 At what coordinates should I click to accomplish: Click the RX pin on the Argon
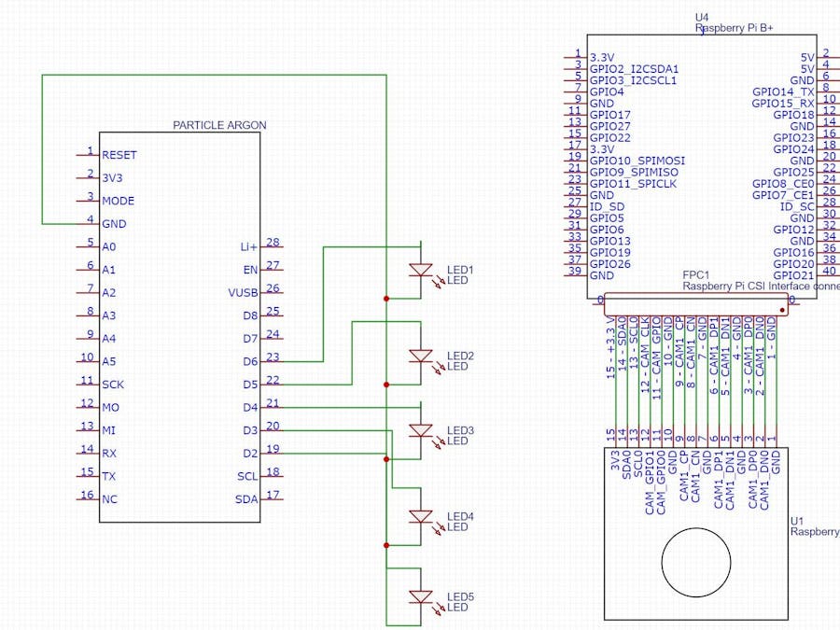109,454
